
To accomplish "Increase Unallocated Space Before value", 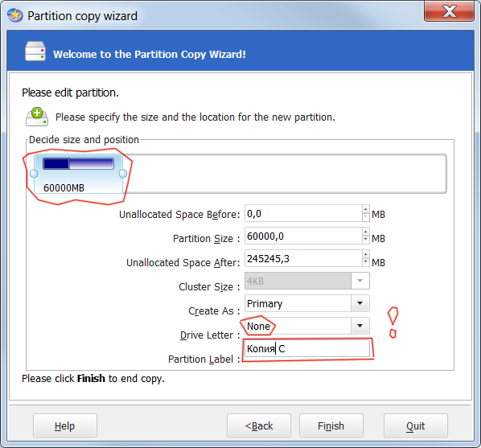I will pyautogui.click(x=365, y=209).
